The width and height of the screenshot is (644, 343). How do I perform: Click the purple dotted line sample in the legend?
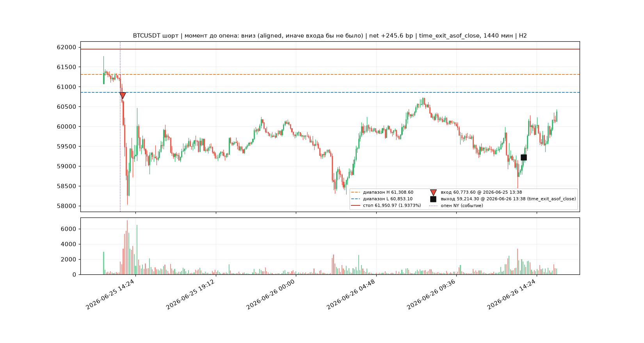coord(433,205)
